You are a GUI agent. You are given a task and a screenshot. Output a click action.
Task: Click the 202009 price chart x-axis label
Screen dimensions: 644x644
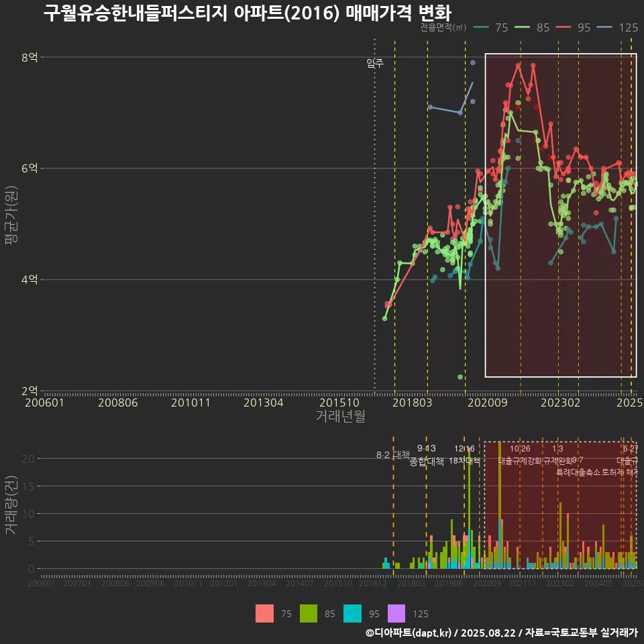click(488, 402)
